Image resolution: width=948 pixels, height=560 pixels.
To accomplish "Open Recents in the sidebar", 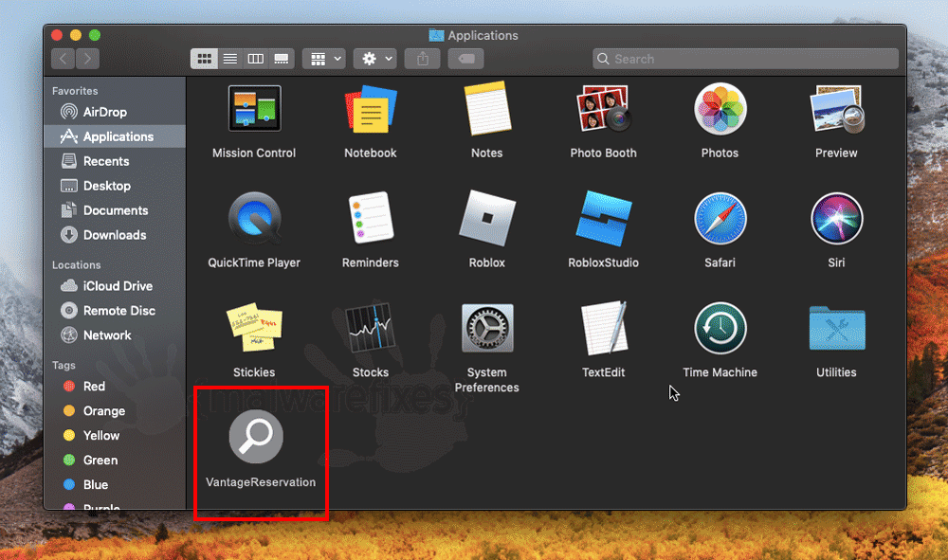I will (x=115, y=161).
